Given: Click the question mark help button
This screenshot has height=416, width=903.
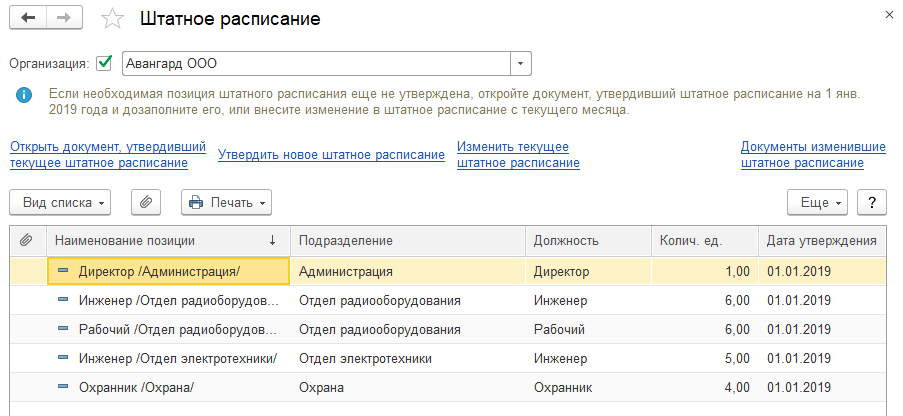Looking at the screenshot, I should pyautogui.click(x=872, y=202).
